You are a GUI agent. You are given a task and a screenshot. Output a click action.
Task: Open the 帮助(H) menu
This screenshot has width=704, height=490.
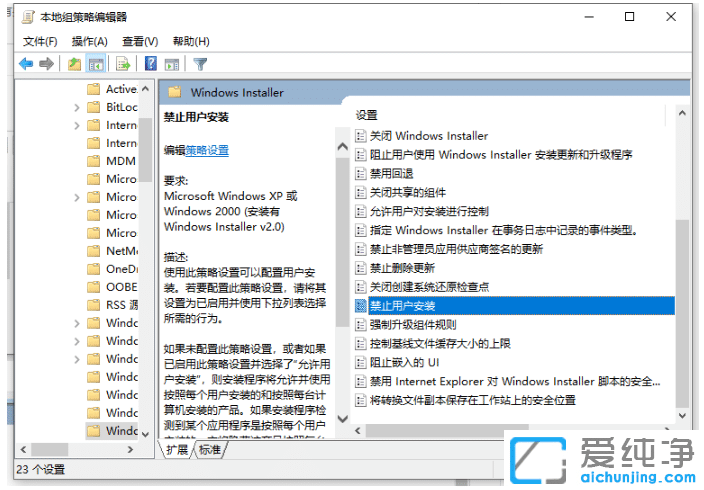pyautogui.click(x=191, y=42)
